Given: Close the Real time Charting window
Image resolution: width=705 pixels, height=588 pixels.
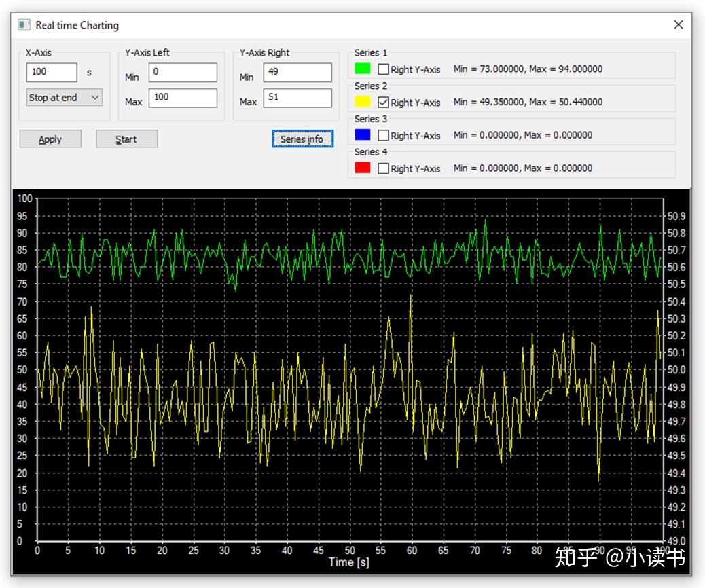Looking at the screenshot, I should point(678,25).
